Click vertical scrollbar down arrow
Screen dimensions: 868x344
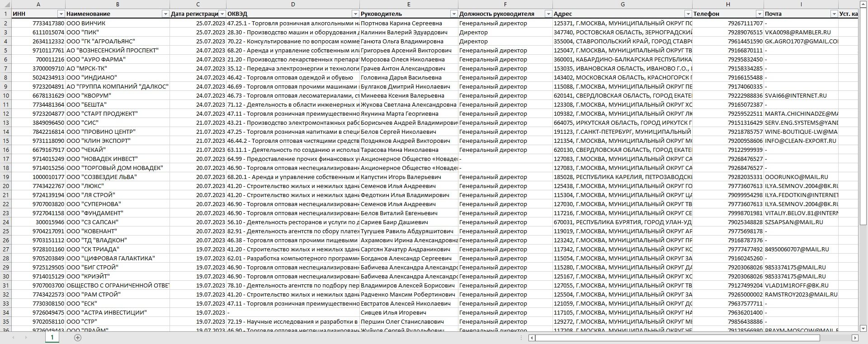coord(863,328)
